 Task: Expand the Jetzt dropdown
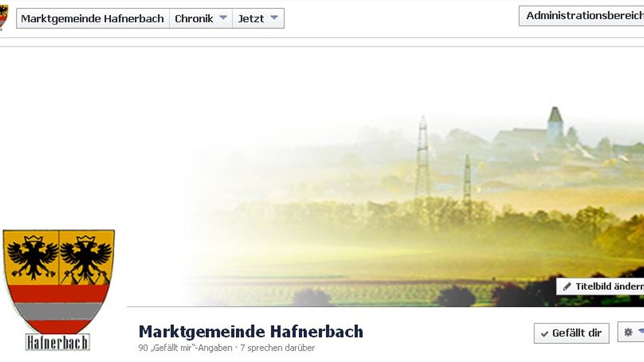click(258, 18)
